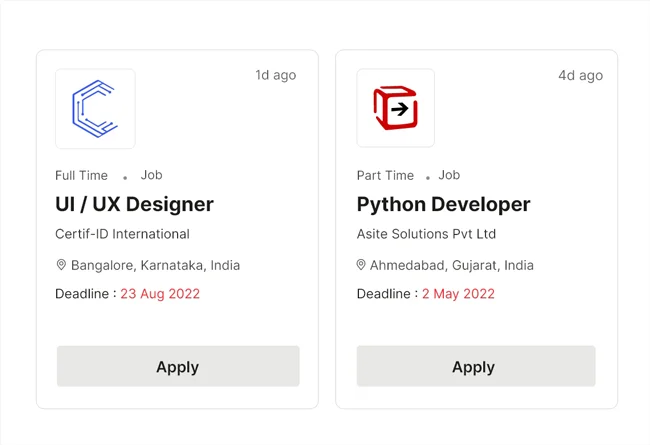
Task: Click the Asite red cube logo
Action: (x=395, y=109)
